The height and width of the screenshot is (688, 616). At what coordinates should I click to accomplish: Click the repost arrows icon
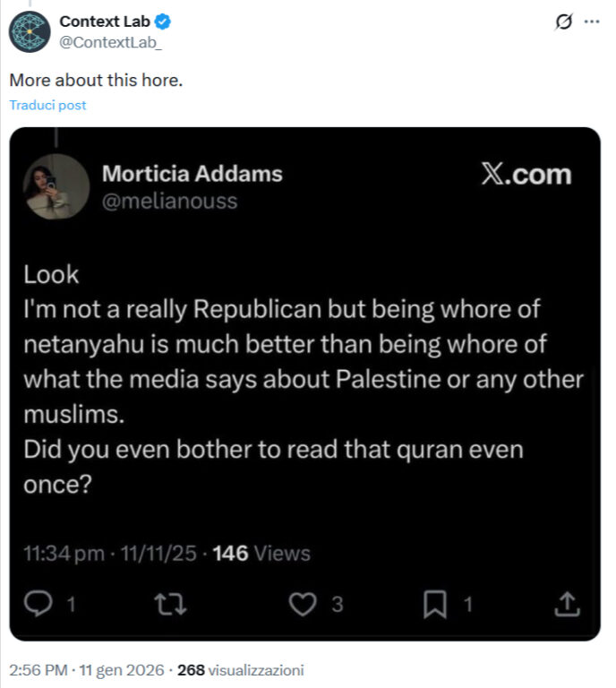pyautogui.click(x=170, y=604)
